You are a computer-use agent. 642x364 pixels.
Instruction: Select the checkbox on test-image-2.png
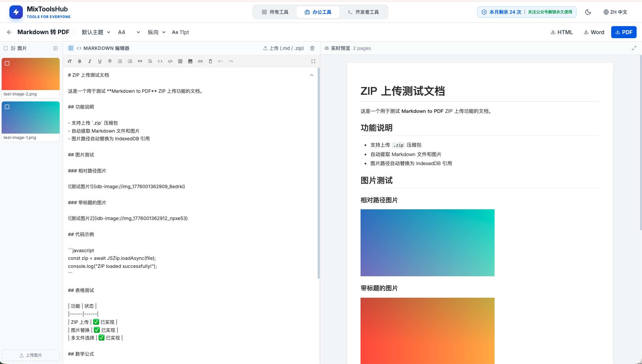[x=7, y=64]
